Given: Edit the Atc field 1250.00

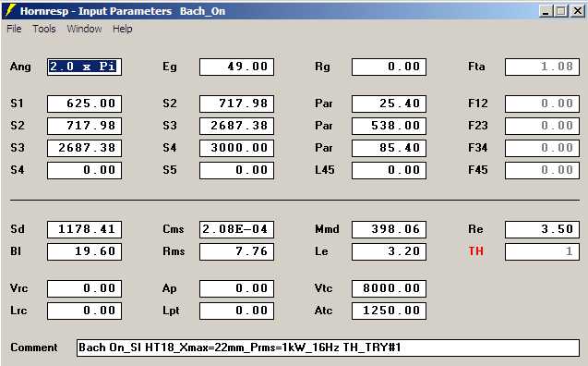Looking at the screenshot, I should (x=389, y=311).
